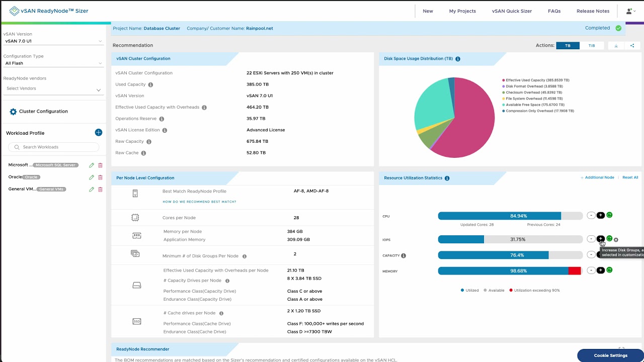Expand the Configuration Type dropdown

pyautogui.click(x=53, y=63)
